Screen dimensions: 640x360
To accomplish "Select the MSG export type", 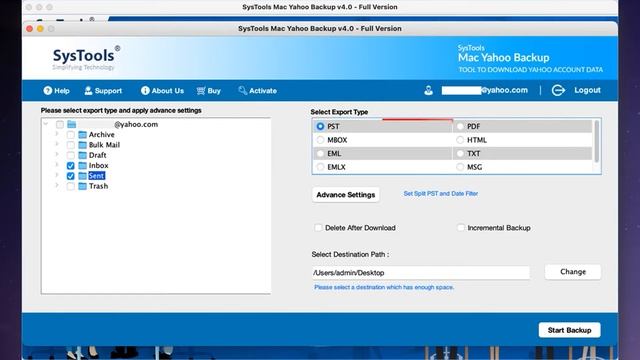I will point(460,167).
